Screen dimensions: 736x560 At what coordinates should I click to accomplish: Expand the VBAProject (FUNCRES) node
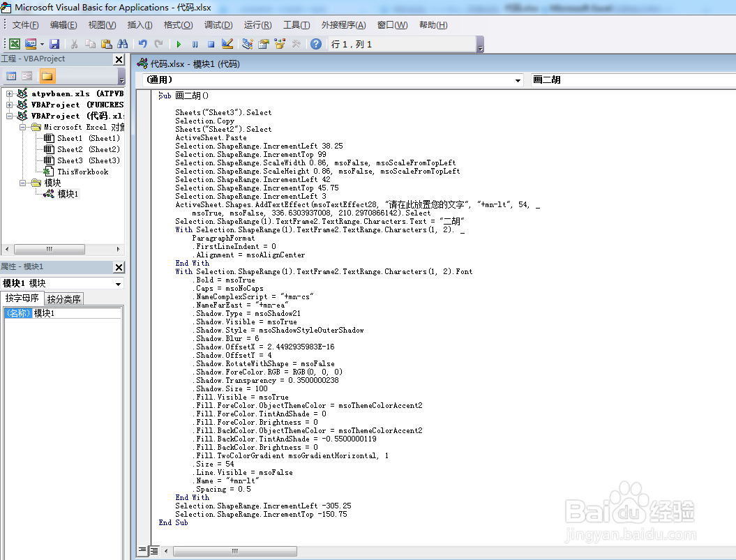click(x=9, y=105)
